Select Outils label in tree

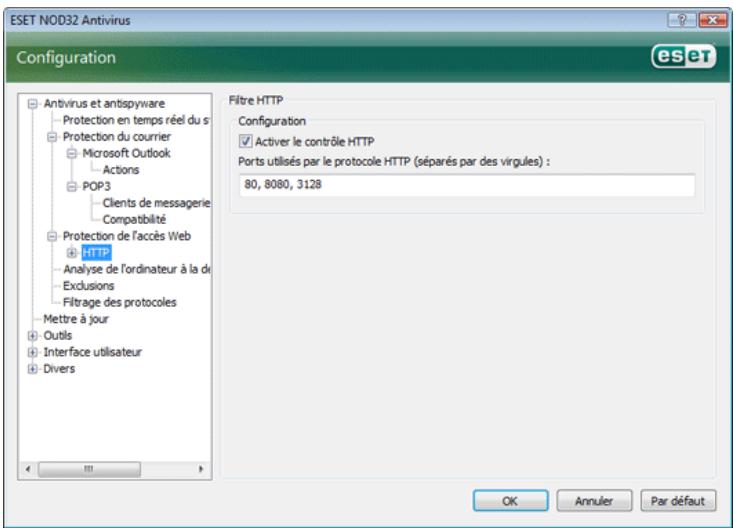pyautogui.click(x=58, y=336)
